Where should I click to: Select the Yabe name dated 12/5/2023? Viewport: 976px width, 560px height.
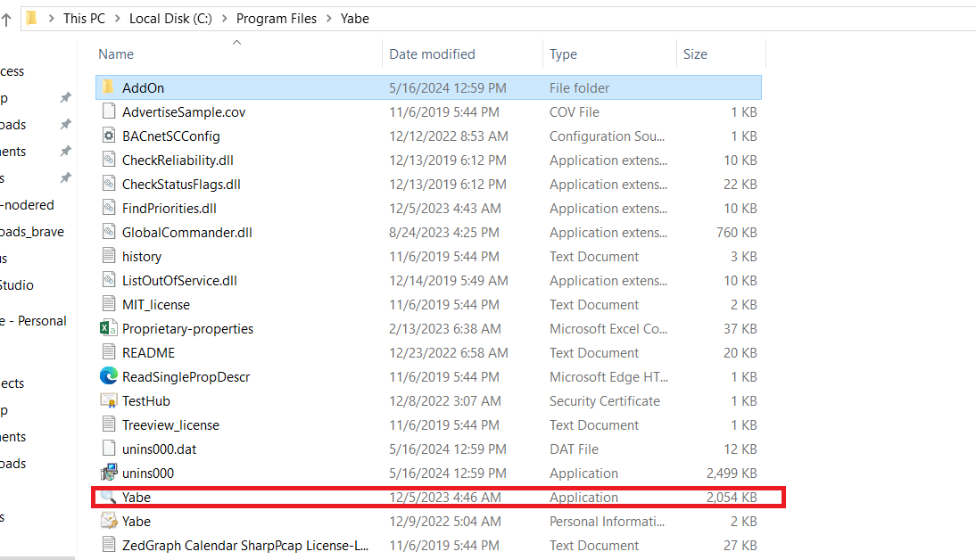[x=136, y=498]
